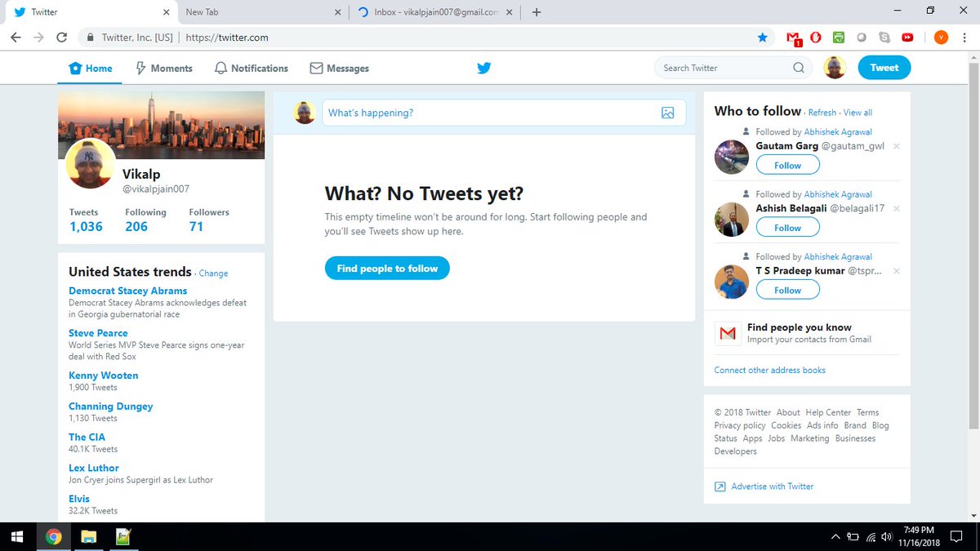
Task: Dismiss Ashish Belagali suggestion with X
Action: coord(897,209)
